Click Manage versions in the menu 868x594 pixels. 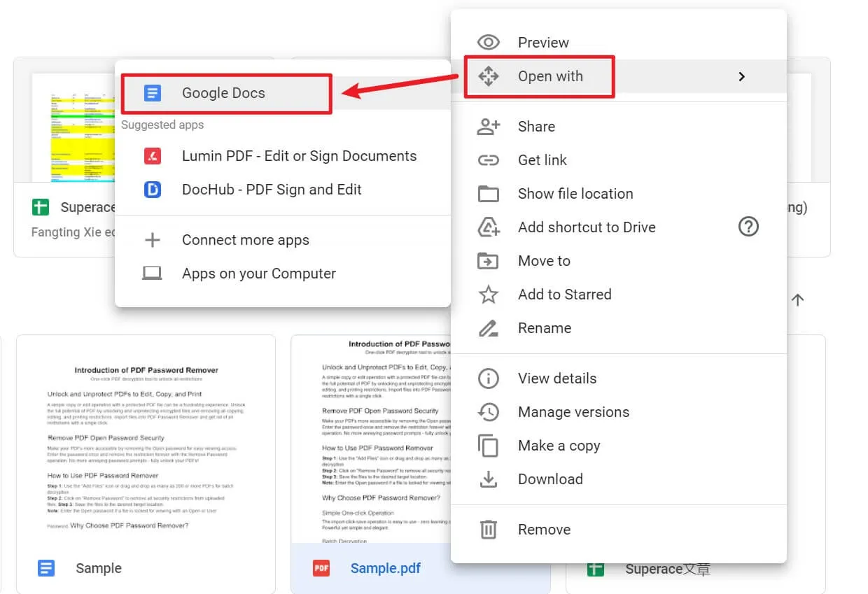[x=573, y=411]
